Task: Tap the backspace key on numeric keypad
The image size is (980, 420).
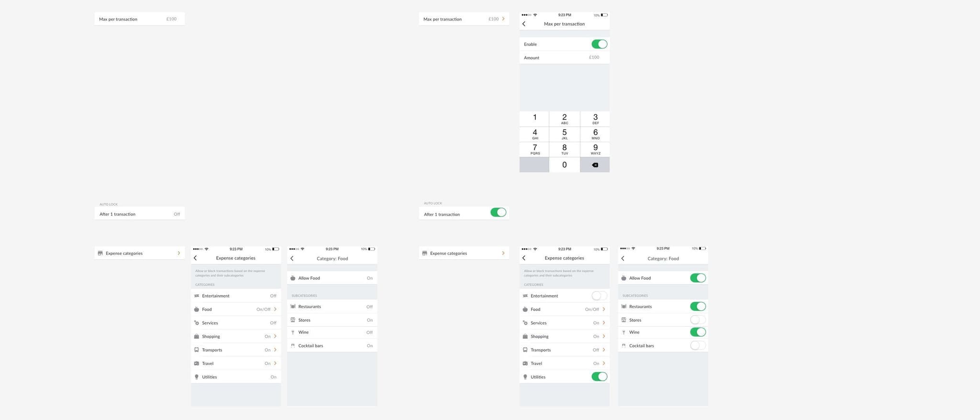Action: 595,165
